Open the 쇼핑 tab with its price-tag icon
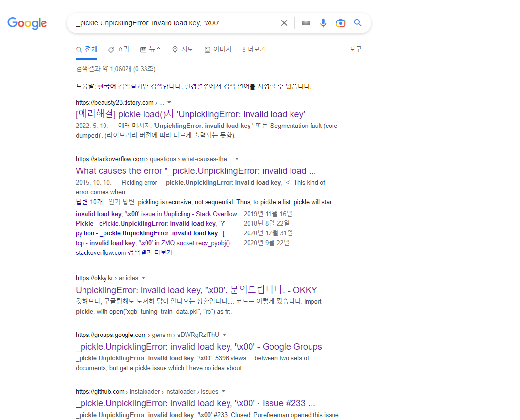This screenshot has height=420, width=520. (118, 49)
